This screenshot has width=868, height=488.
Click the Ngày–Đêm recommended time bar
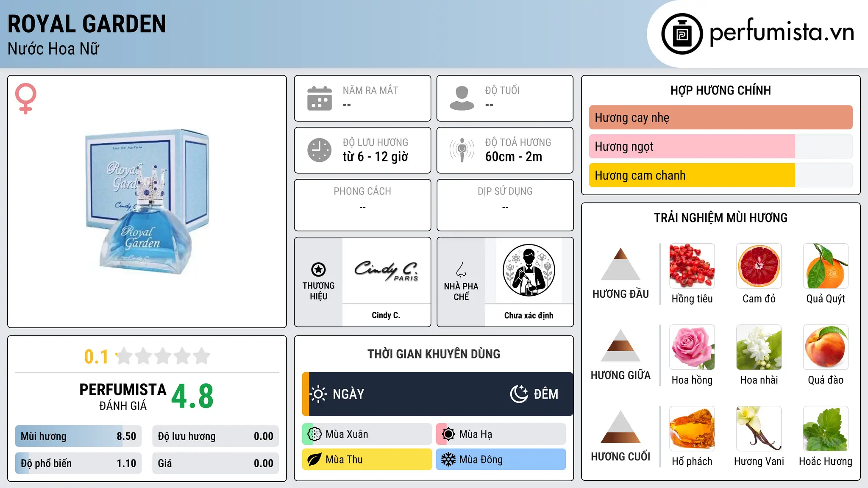pyautogui.click(x=437, y=394)
